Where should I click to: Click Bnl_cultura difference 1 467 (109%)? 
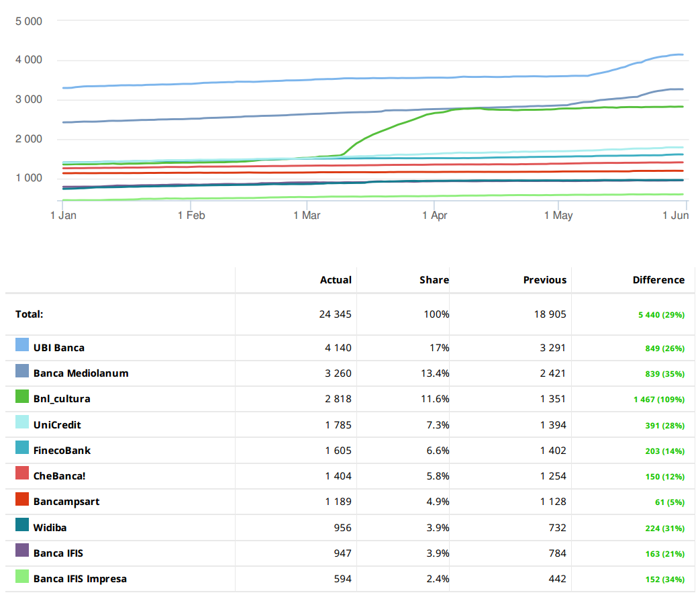pos(659,400)
